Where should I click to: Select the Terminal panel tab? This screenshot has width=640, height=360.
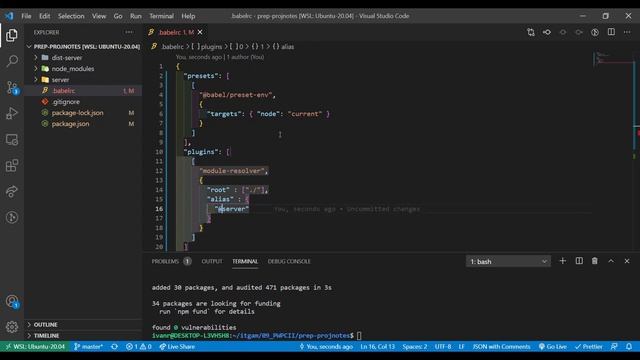click(x=245, y=261)
